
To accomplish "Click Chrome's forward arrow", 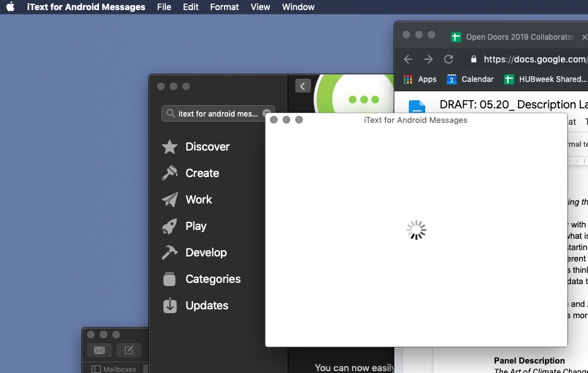I will [x=428, y=59].
